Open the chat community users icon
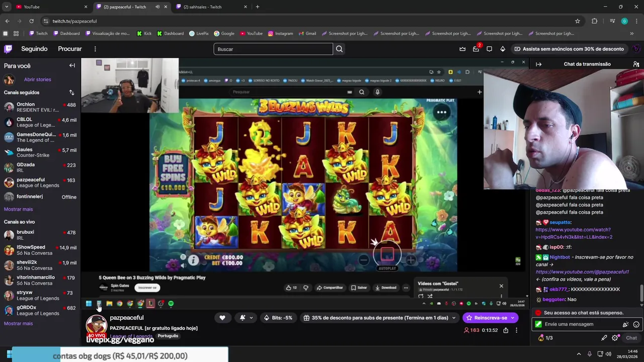Viewport: 644px width, 362px height. click(x=636, y=64)
